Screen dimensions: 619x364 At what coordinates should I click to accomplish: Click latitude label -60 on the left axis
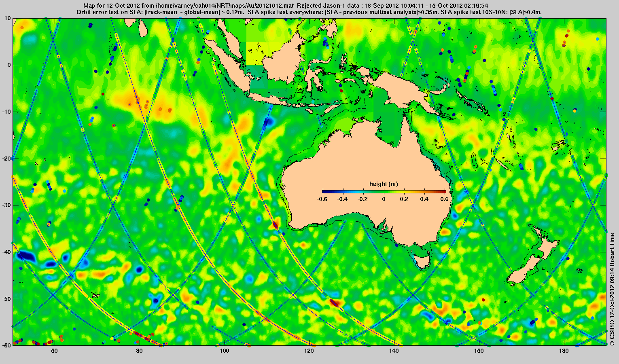pyautogui.click(x=6, y=345)
